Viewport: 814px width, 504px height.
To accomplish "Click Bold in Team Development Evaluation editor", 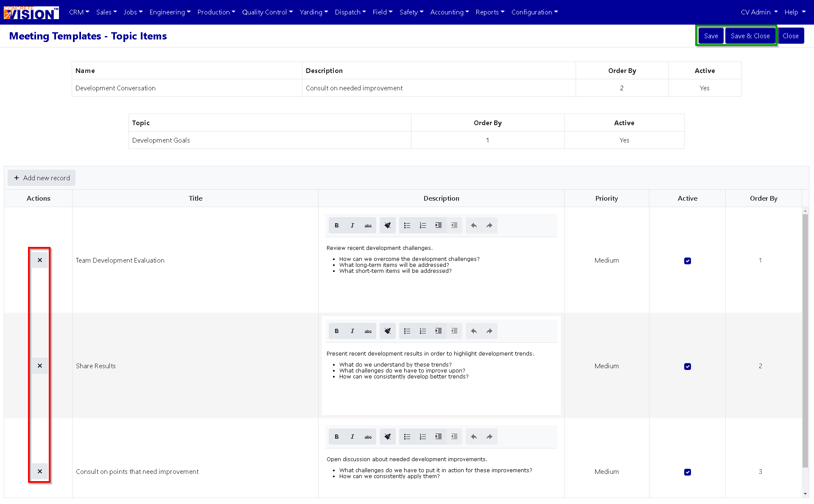I will (337, 225).
